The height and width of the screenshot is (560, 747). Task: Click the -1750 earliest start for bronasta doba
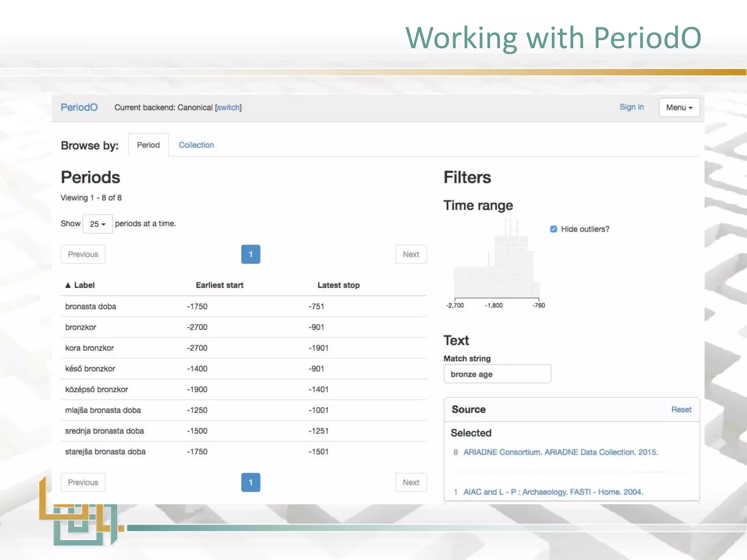coord(197,306)
